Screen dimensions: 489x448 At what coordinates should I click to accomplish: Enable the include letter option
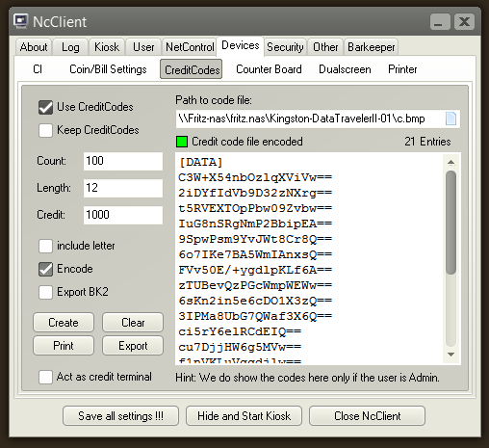(x=45, y=246)
